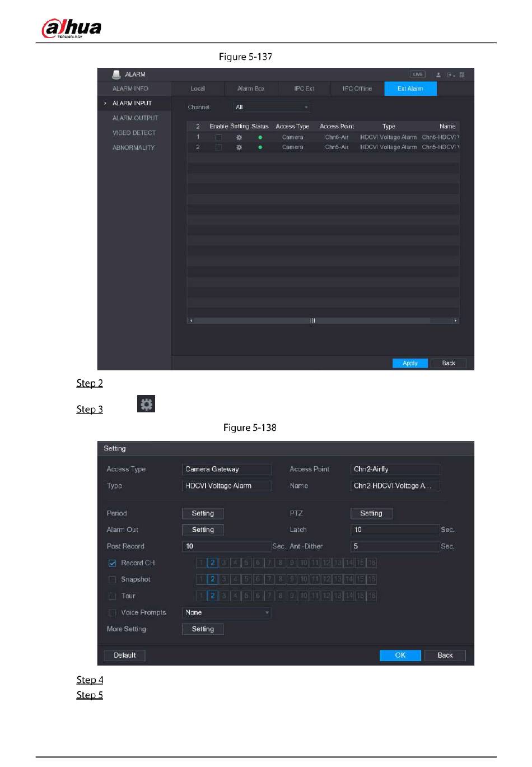Open ALARM INFO in the sidebar
532x767 pixels.
[x=130, y=89]
